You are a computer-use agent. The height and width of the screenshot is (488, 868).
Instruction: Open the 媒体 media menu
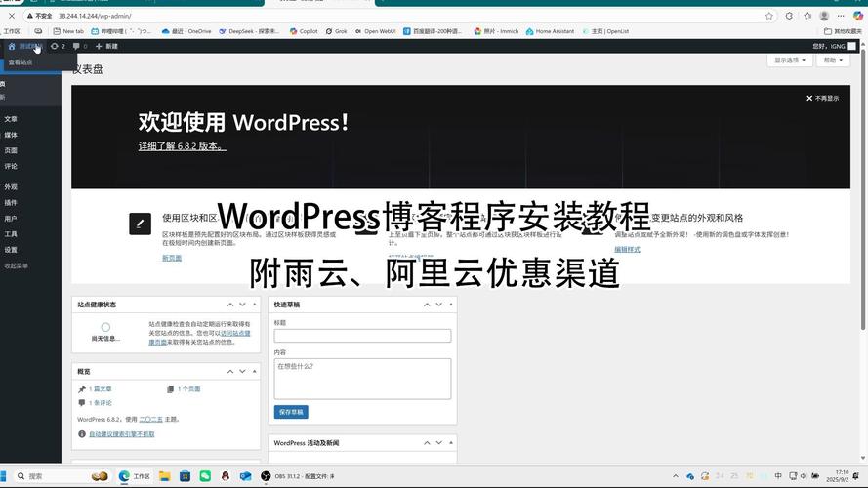[x=11, y=135]
